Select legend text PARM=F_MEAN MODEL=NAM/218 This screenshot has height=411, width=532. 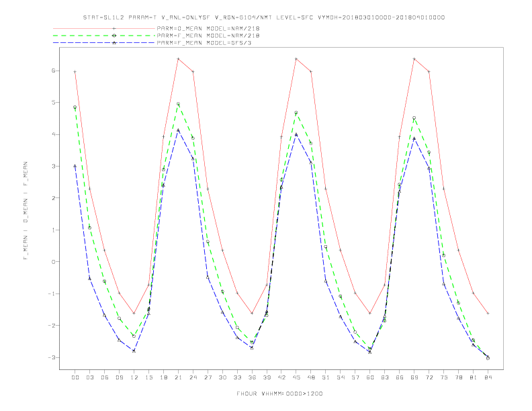(x=208, y=36)
